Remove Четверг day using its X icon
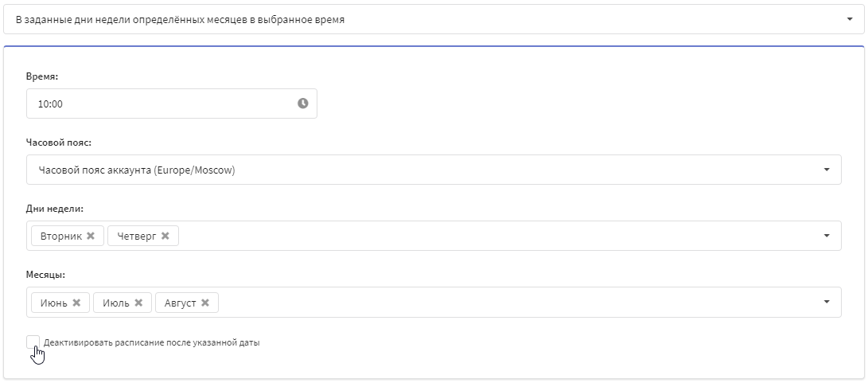The image size is (868, 383). click(165, 236)
